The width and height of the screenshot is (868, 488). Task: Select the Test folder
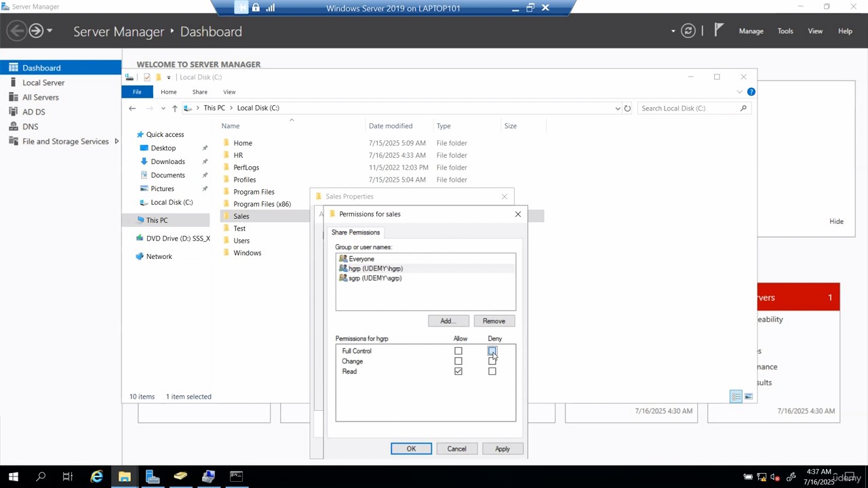point(239,228)
